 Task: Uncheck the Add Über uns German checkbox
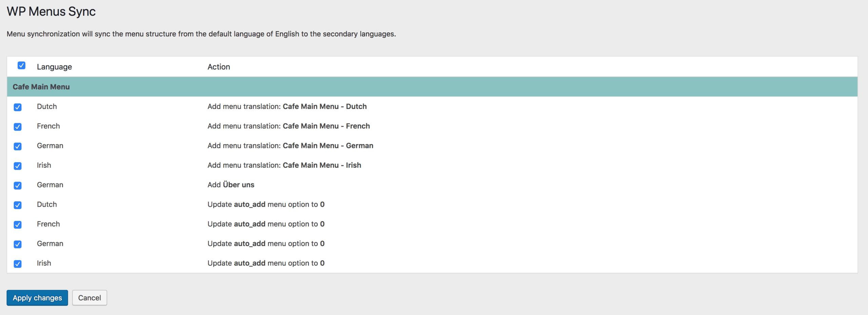(17, 186)
